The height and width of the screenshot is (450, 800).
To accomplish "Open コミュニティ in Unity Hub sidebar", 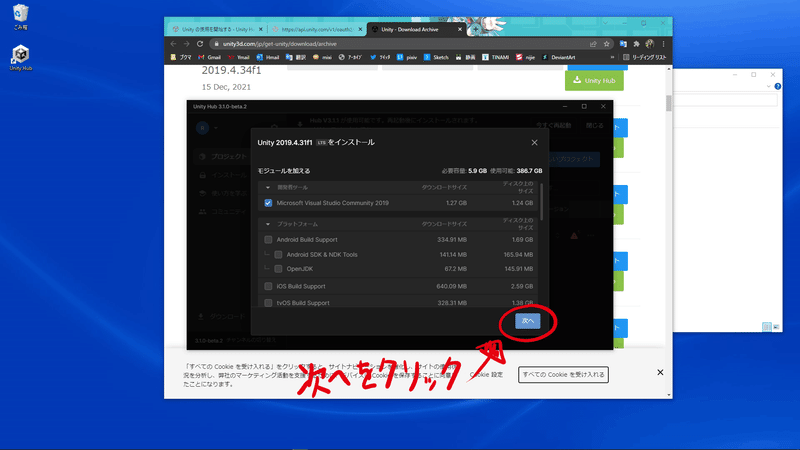I will [223, 211].
